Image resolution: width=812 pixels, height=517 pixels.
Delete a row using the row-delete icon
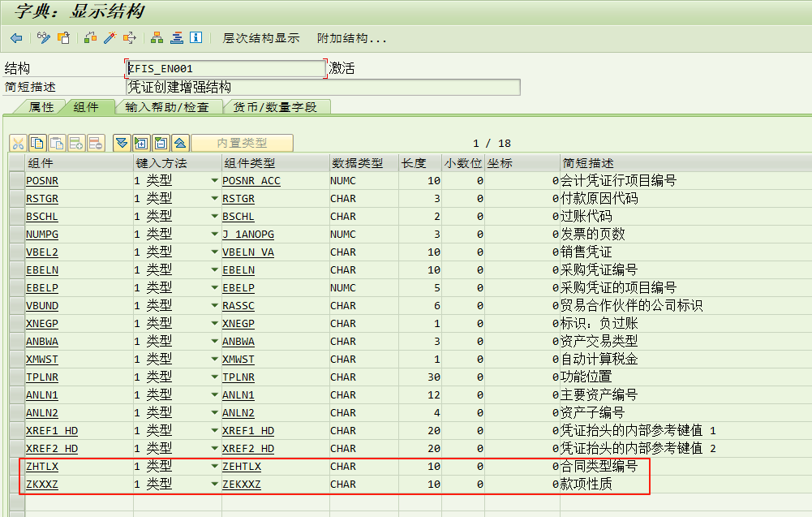pyautogui.click(x=92, y=143)
